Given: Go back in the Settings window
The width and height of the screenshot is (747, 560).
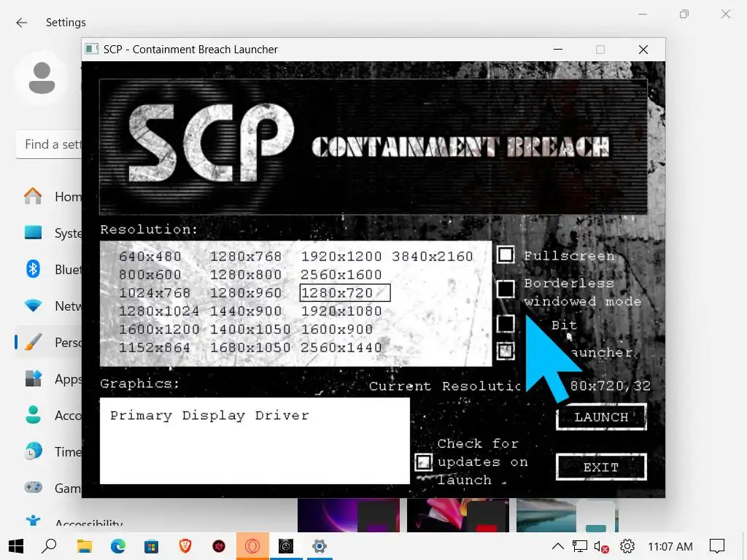Looking at the screenshot, I should pyautogui.click(x=21, y=23).
